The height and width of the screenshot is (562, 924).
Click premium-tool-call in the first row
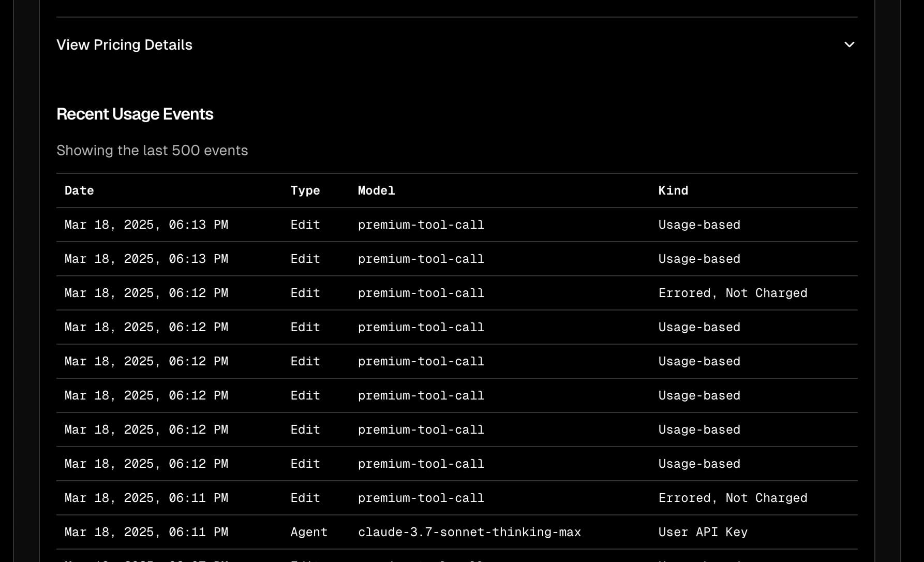click(x=421, y=225)
